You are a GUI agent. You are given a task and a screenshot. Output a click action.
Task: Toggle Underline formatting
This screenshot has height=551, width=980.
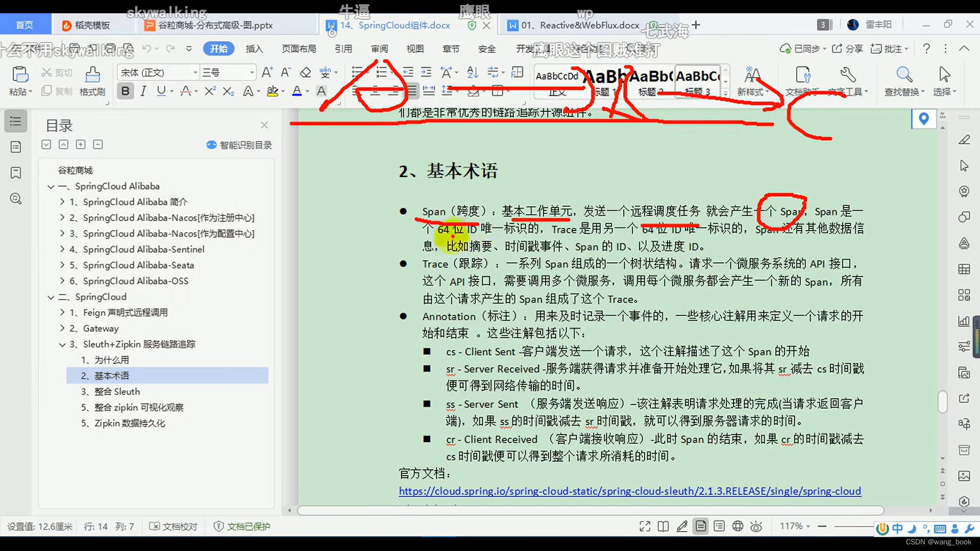coord(161,91)
